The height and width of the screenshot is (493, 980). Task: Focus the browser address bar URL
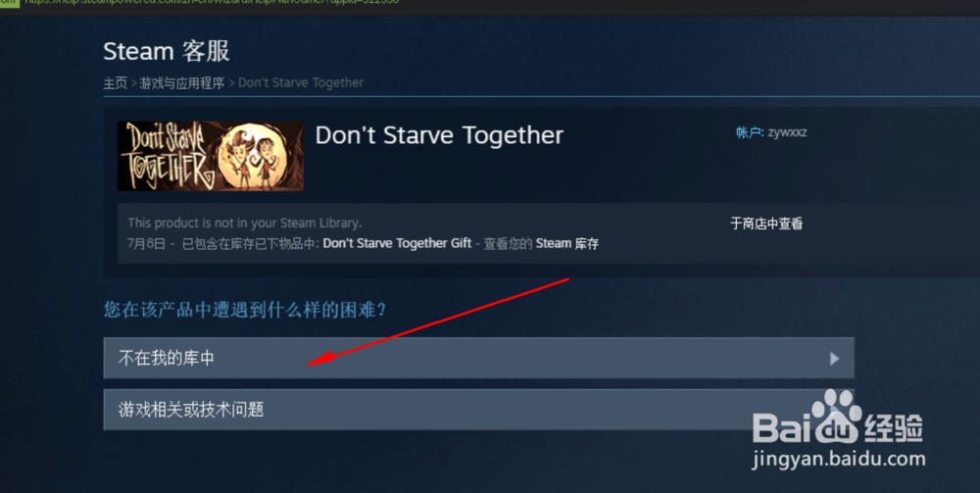[212, 2]
